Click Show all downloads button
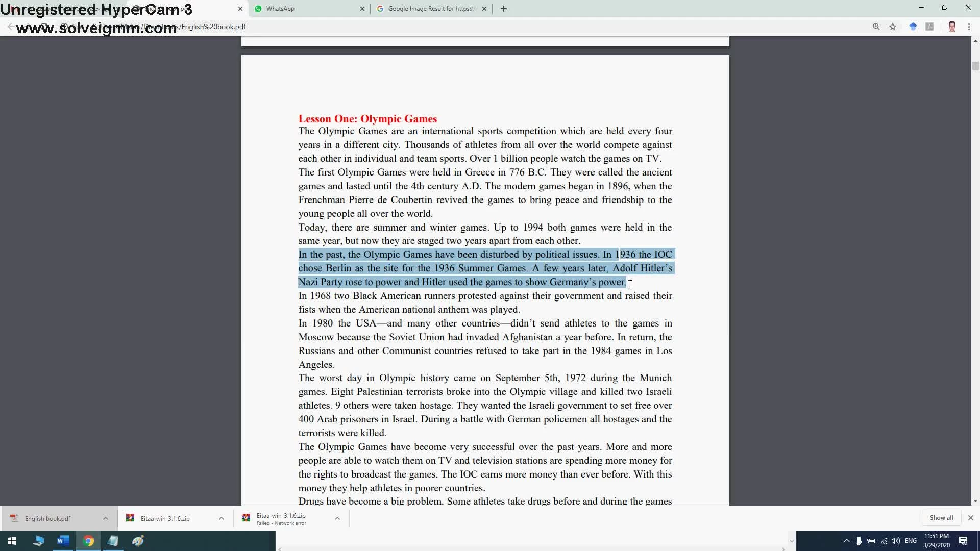Image resolution: width=980 pixels, height=551 pixels. 941,518
